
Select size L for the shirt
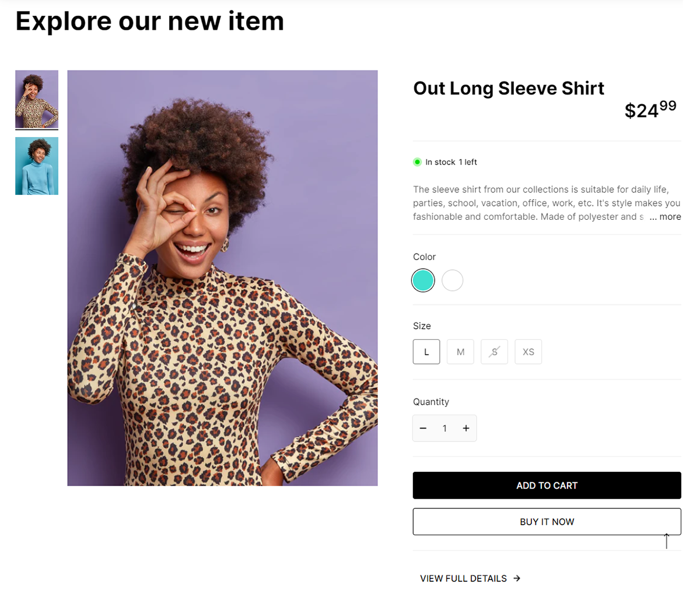click(426, 352)
